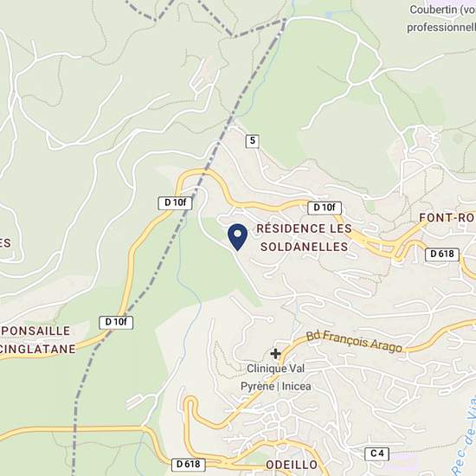Click the D 618 shield left of Odeillo
Viewport: 476px width, 476px height.
pyautogui.click(x=189, y=465)
